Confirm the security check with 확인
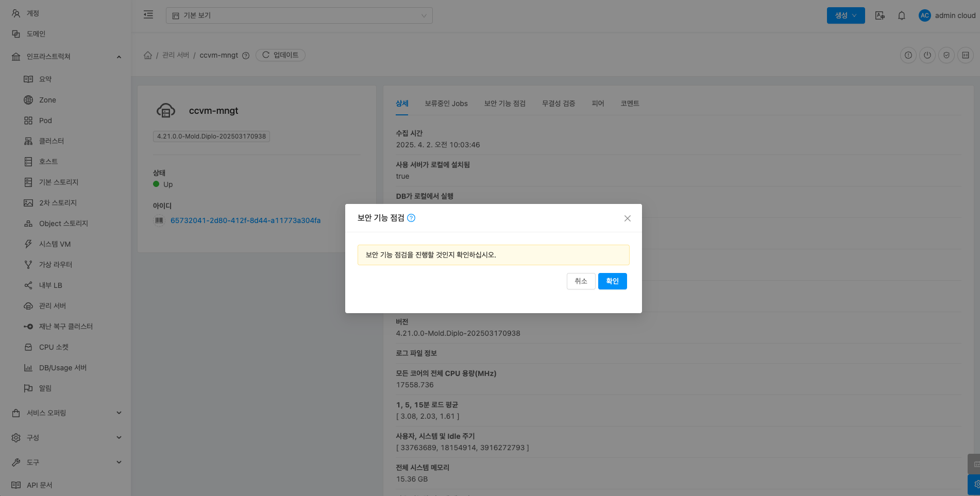980x496 pixels. click(612, 281)
